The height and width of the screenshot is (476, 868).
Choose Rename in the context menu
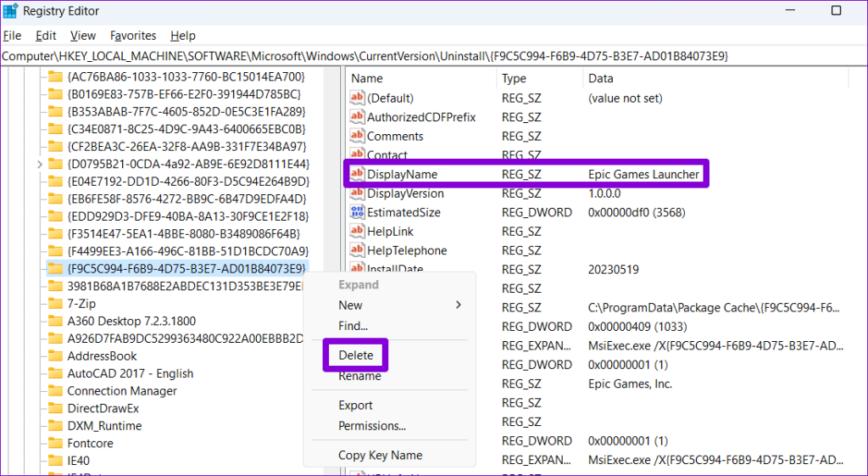[x=359, y=376]
